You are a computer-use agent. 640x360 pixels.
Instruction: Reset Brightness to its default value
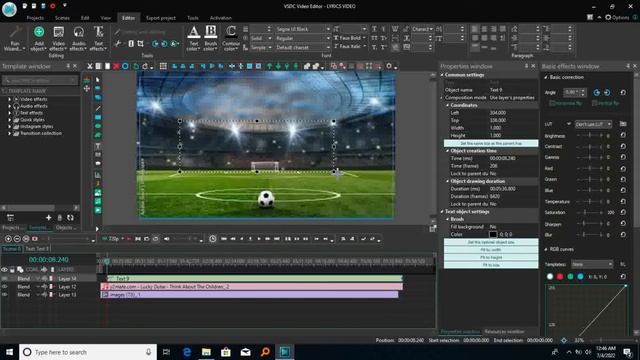tap(623, 135)
